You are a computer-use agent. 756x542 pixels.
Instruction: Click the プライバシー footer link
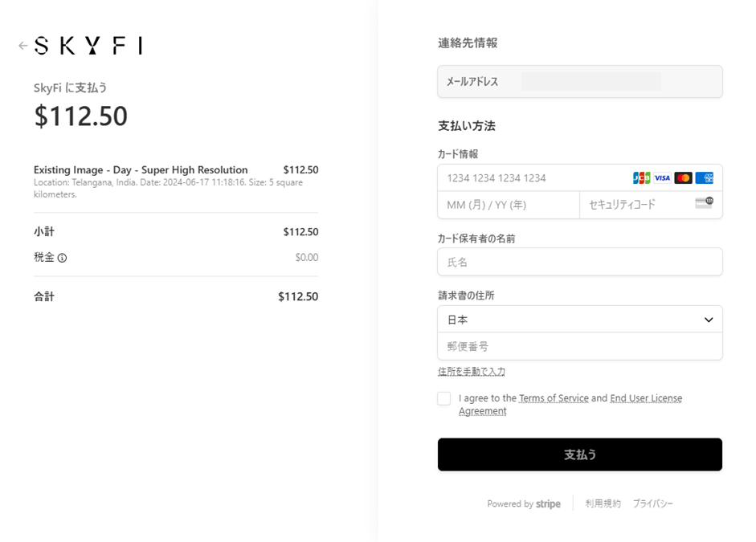coord(652,503)
